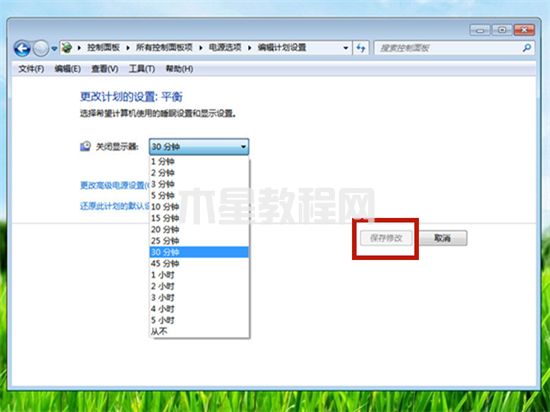The height and width of the screenshot is (412, 550).
Task: Select 2 小时 from the list
Action: click(199, 286)
